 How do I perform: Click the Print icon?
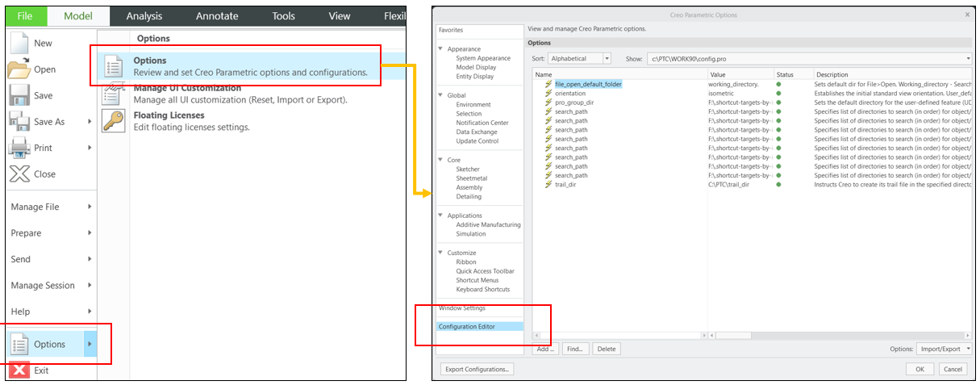(x=19, y=148)
